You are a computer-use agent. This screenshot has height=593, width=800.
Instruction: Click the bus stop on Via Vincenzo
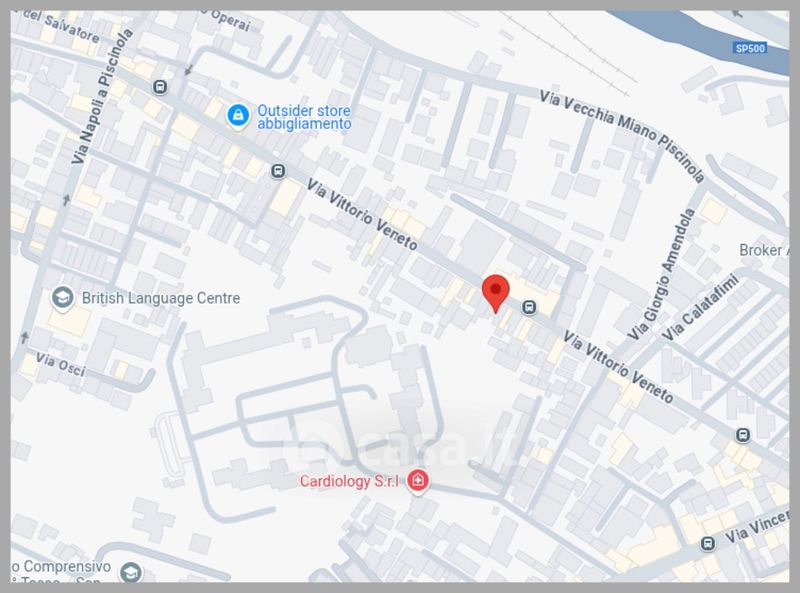(708, 543)
